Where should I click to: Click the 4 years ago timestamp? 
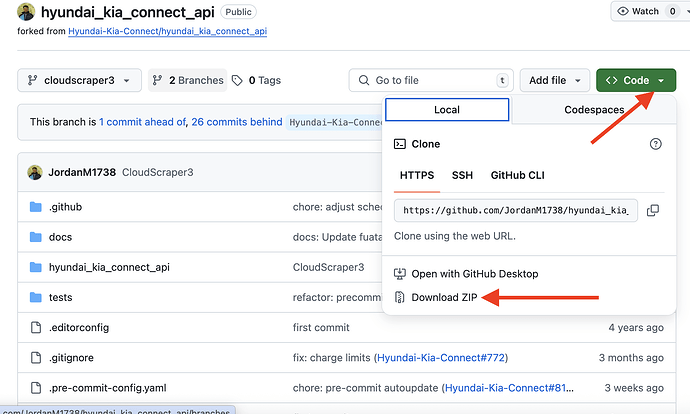point(636,328)
